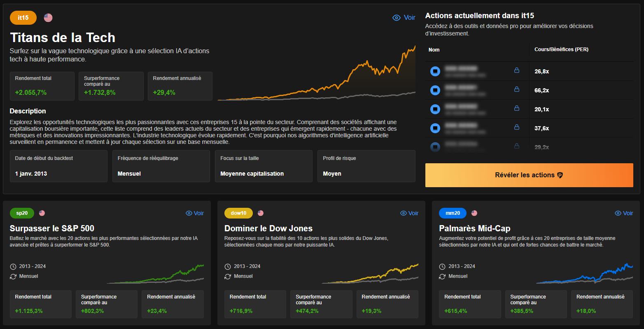Click the rebalance icon on the mm20 card

click(442, 277)
